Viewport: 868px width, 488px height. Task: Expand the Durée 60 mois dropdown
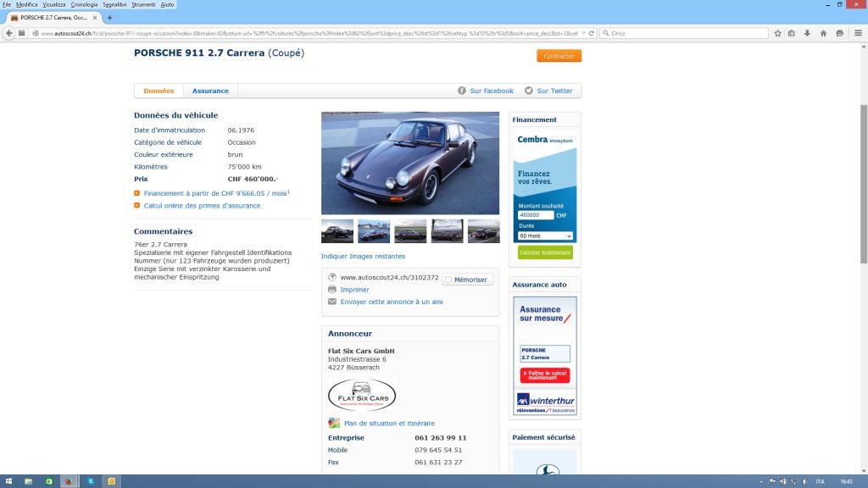pos(545,236)
